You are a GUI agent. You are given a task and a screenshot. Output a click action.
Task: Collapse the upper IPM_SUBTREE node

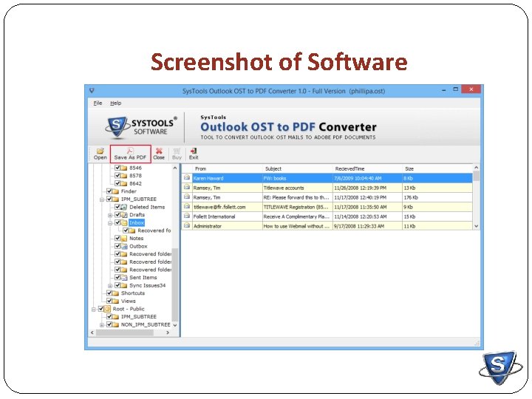pyautogui.click(x=101, y=199)
